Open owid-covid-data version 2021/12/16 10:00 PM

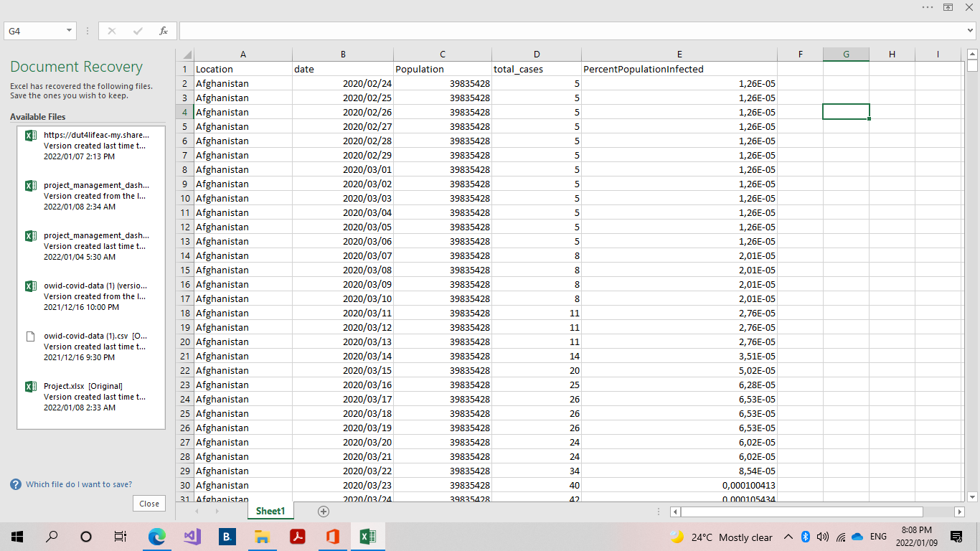point(91,296)
